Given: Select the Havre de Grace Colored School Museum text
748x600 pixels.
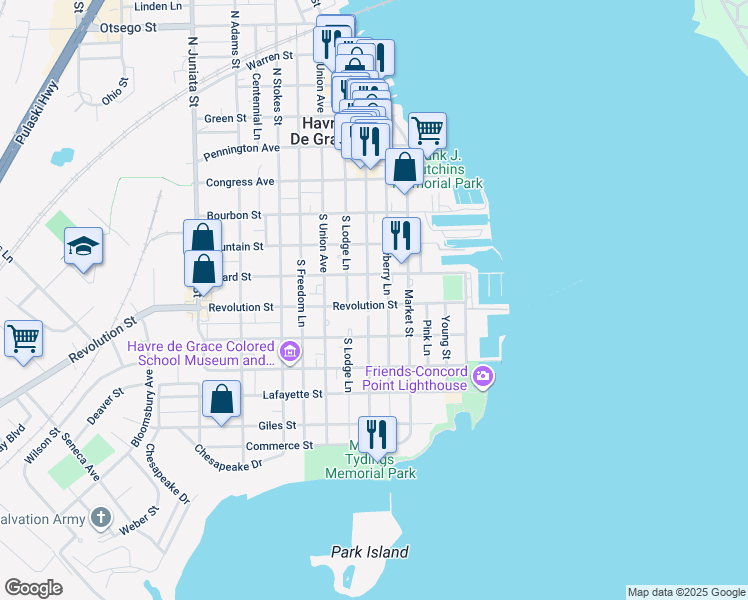Looking at the screenshot, I should coord(200,353).
